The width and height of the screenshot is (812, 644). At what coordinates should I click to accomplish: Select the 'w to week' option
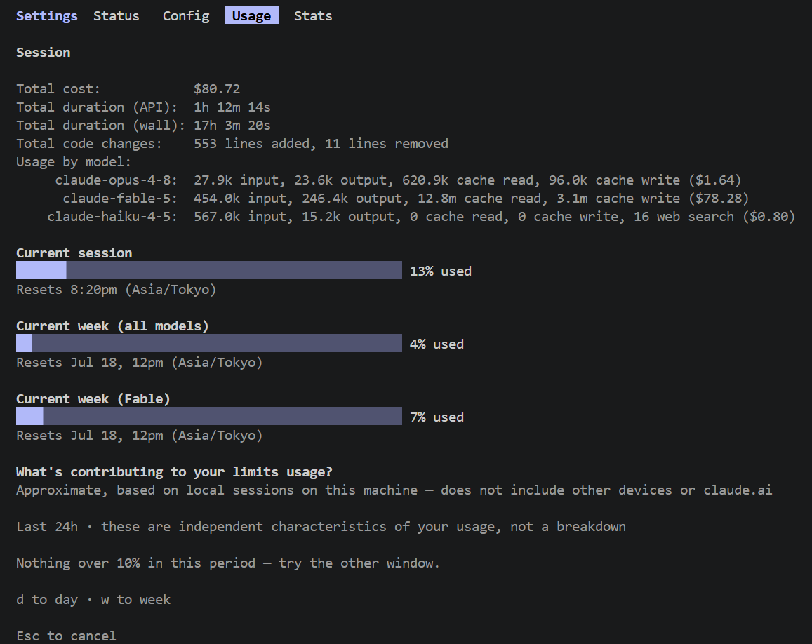[x=135, y=600]
